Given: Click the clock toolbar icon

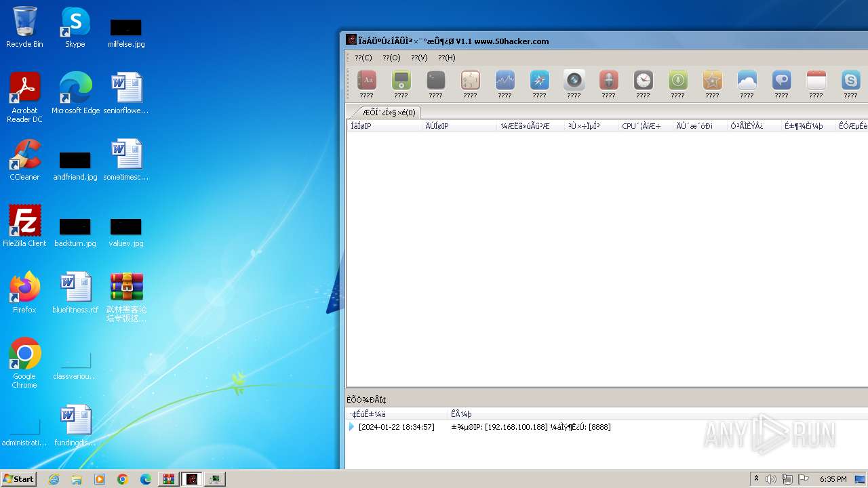Looking at the screenshot, I should 644,81.
